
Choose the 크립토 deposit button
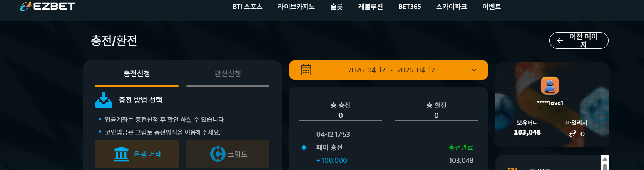[x=228, y=154]
